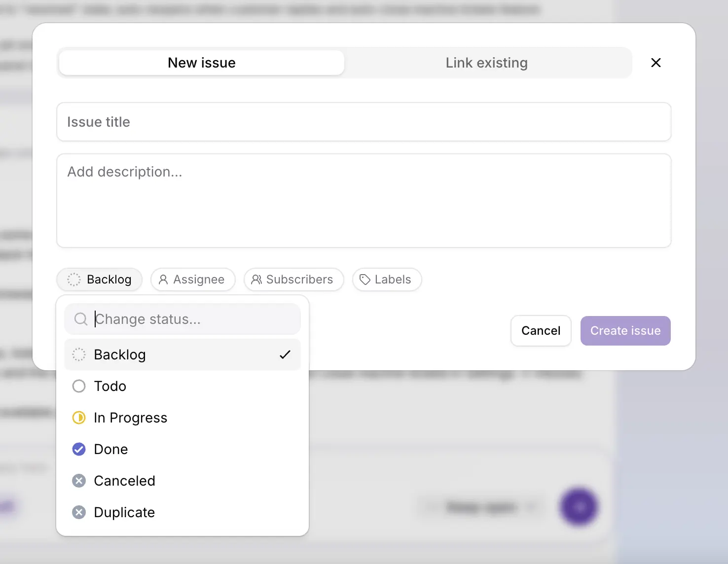The width and height of the screenshot is (728, 564).
Task: Open the Labels selector
Action: [x=387, y=280]
